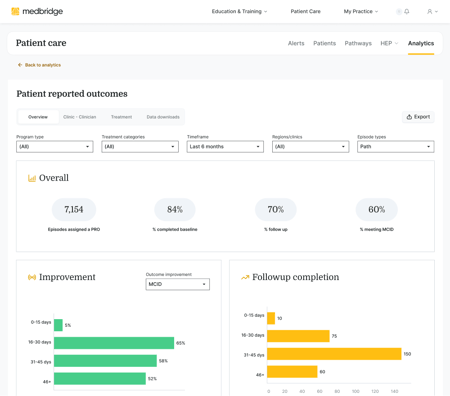Image resolution: width=450 pixels, height=396 pixels.
Task: Select the Analytics tab
Action: pos(421,43)
